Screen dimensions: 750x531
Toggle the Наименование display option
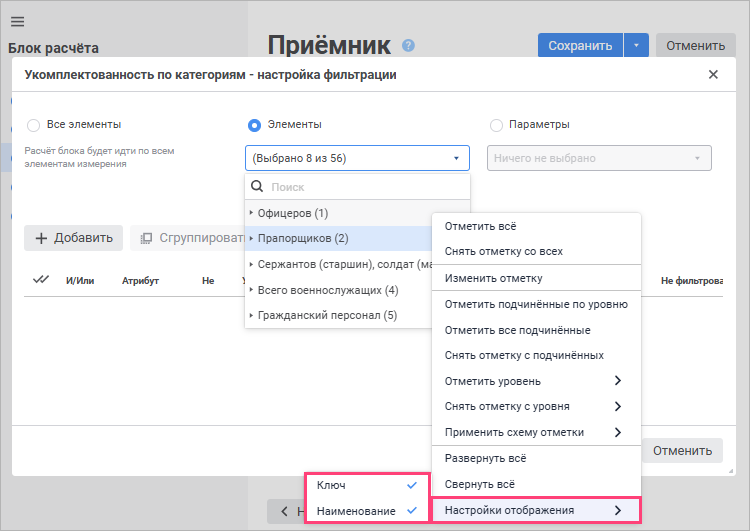pos(365,510)
